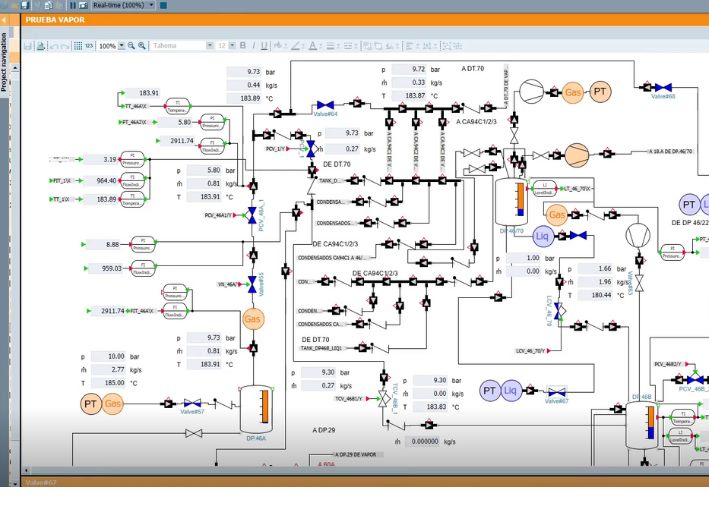The width and height of the screenshot is (709, 507).
Task: Click the 10.00 bar pressure field
Action: 108,356
